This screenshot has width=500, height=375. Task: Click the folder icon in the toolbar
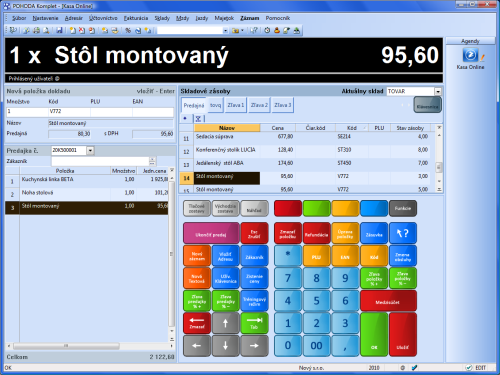coord(235,30)
